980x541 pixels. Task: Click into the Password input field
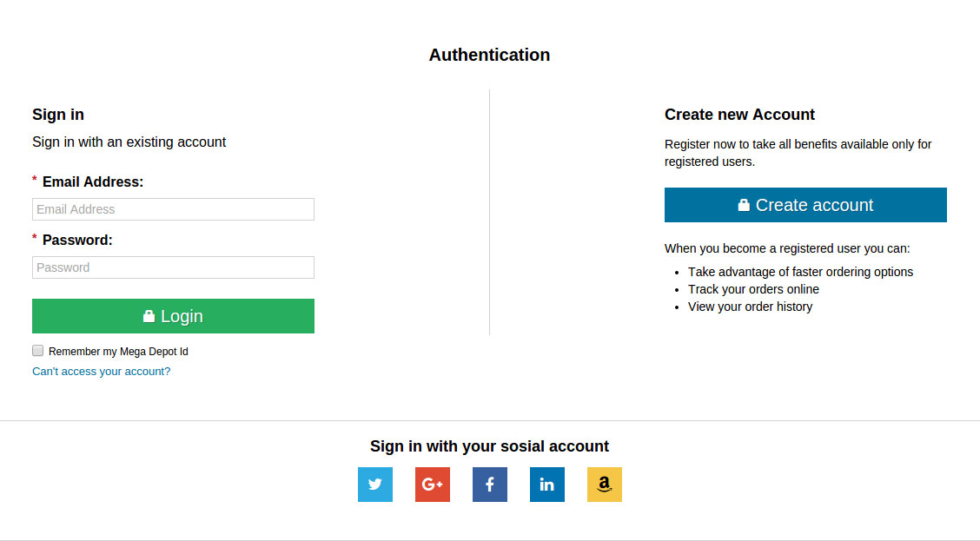click(173, 267)
